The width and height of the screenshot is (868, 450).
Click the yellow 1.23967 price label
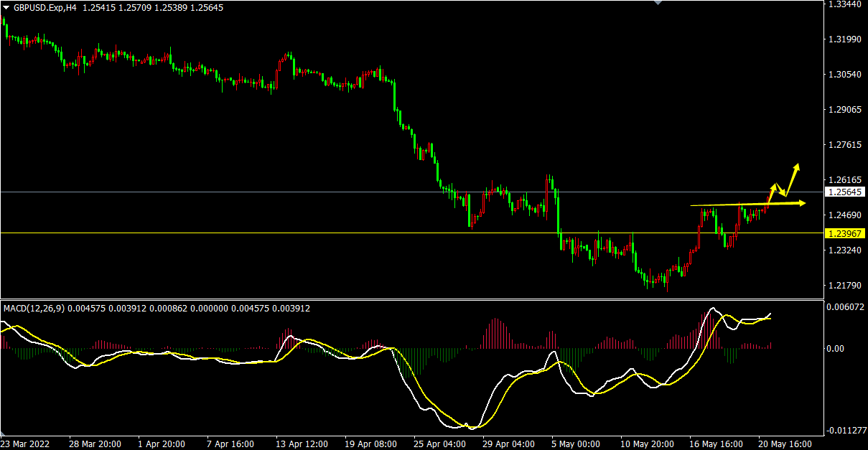click(x=844, y=233)
